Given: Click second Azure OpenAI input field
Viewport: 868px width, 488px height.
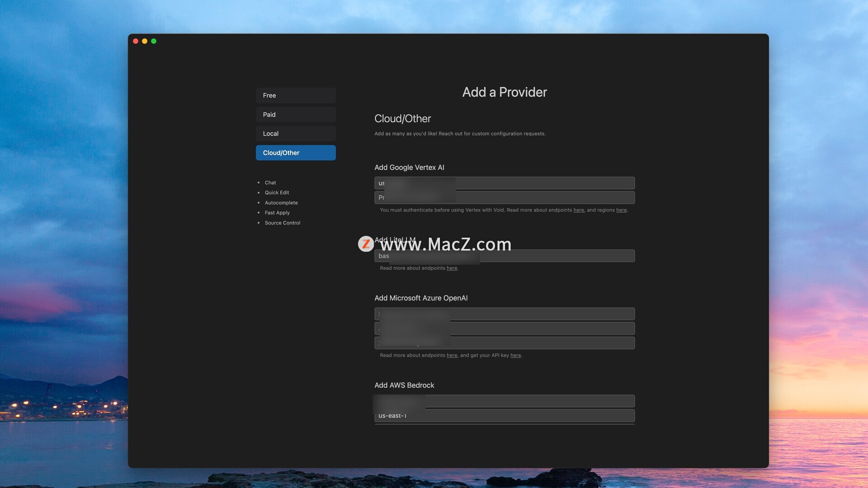Looking at the screenshot, I should (505, 328).
